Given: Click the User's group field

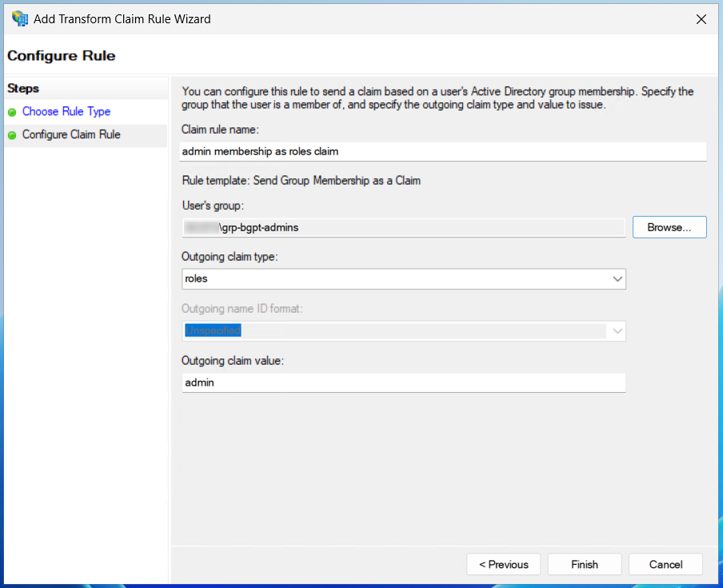Looking at the screenshot, I should (403, 228).
